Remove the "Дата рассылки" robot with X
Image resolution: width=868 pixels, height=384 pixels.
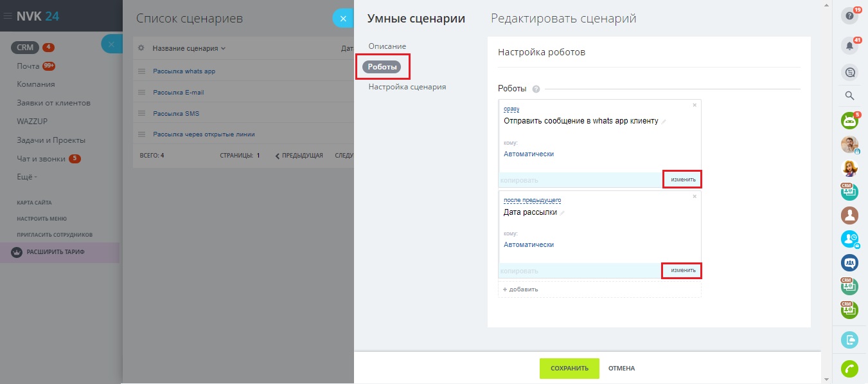tap(695, 196)
